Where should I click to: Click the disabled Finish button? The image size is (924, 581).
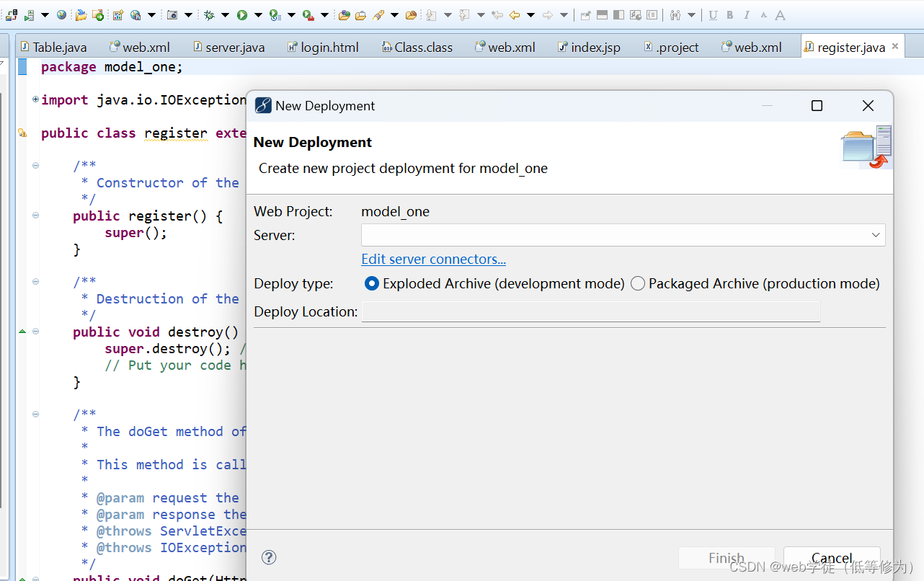(727, 559)
